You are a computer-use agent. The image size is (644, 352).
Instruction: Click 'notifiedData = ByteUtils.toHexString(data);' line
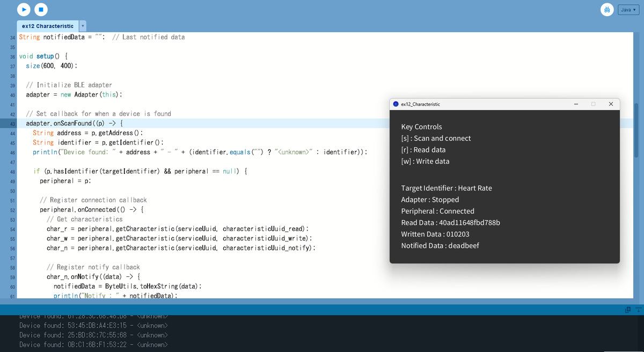pyautogui.click(x=128, y=286)
